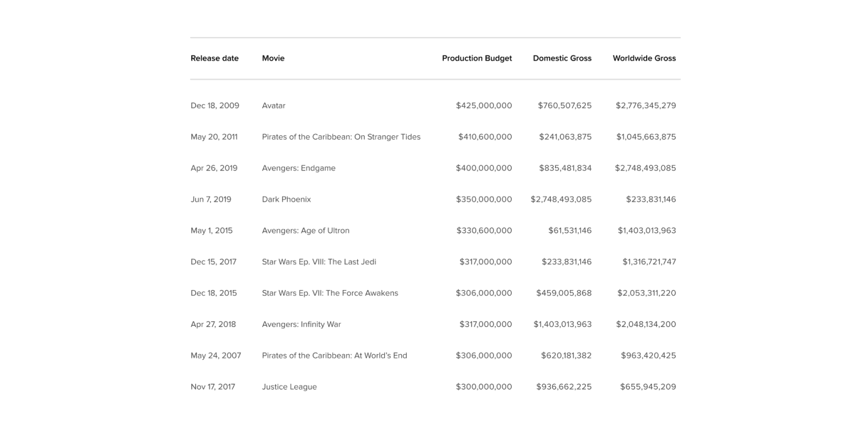Click Dark Phoenix worldwide gross $233,831,146

point(651,199)
